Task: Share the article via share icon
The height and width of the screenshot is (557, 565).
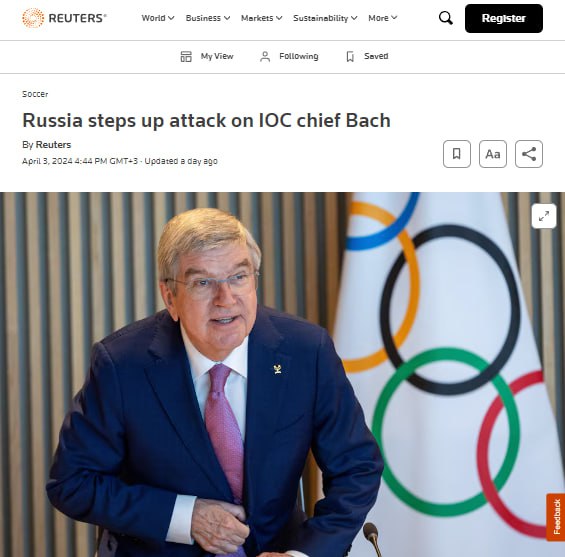Action: tap(529, 154)
